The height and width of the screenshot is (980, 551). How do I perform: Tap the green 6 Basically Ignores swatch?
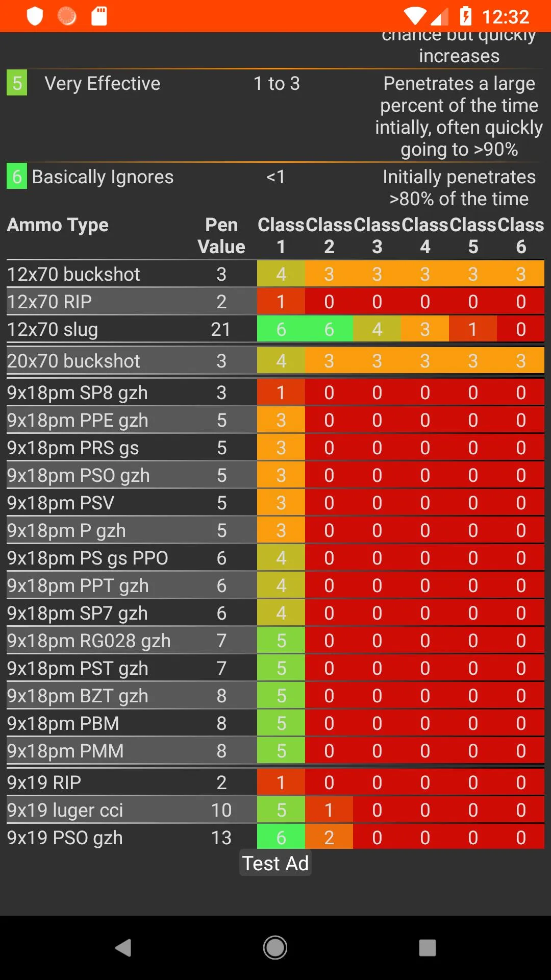[x=17, y=176]
